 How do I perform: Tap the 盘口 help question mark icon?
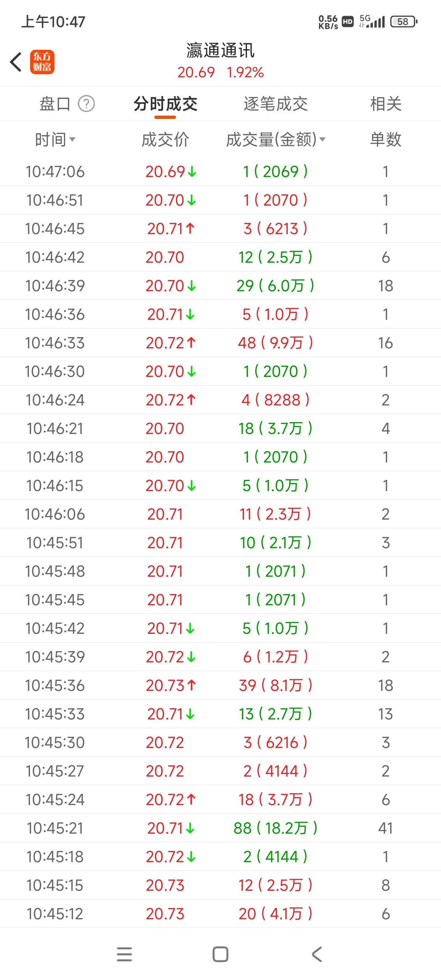point(86,104)
